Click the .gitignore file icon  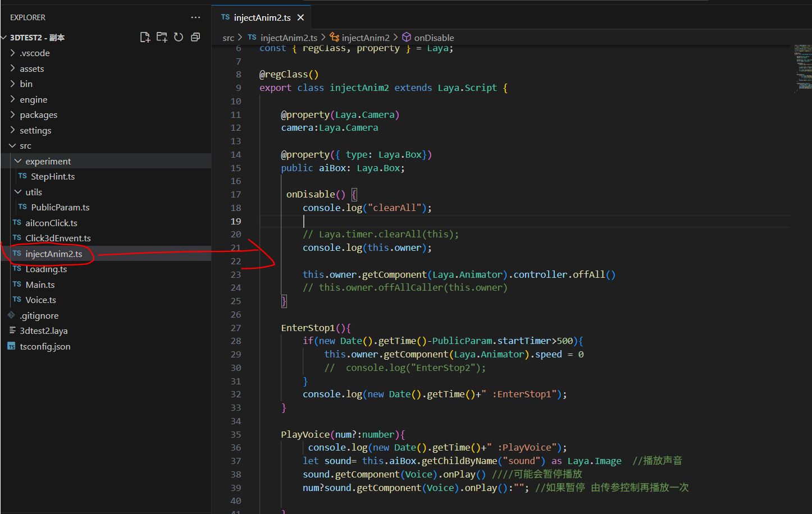click(x=11, y=315)
